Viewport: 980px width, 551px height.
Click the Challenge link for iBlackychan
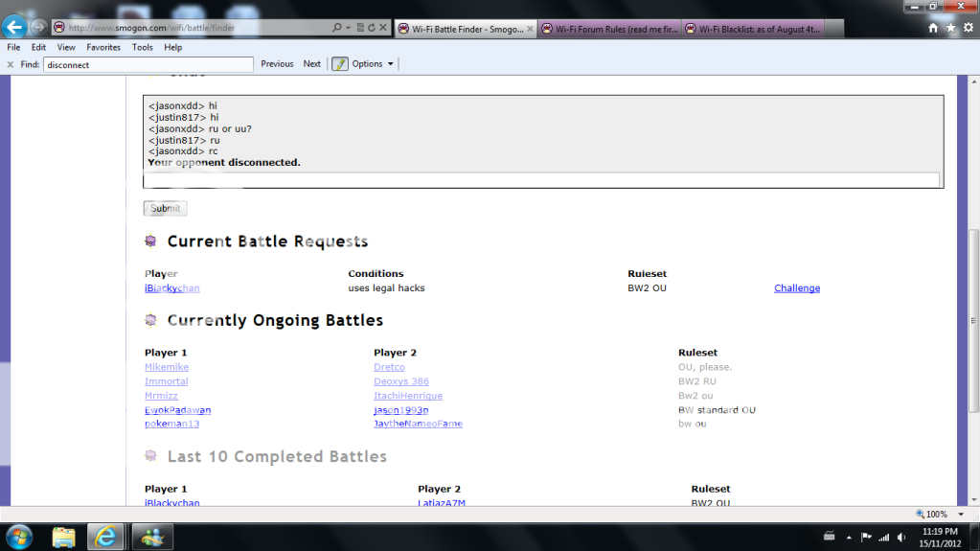[797, 287]
